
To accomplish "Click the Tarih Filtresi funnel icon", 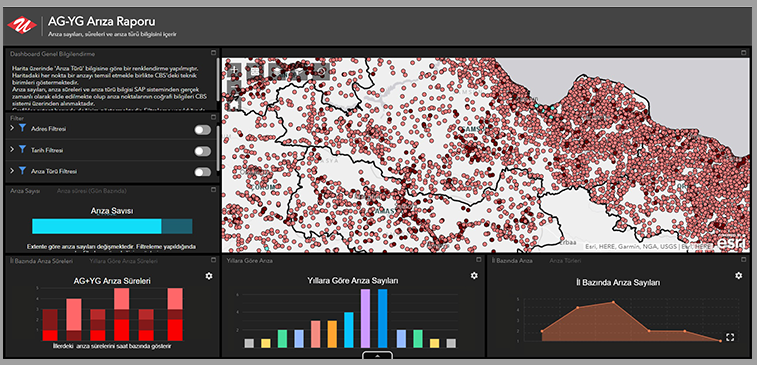I will (x=22, y=150).
